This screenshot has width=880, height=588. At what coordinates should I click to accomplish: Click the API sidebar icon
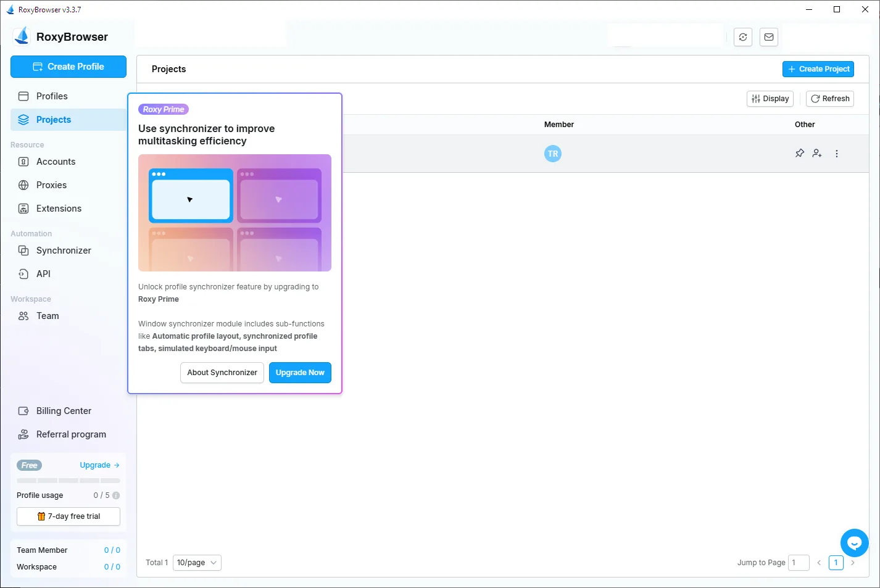(x=23, y=274)
